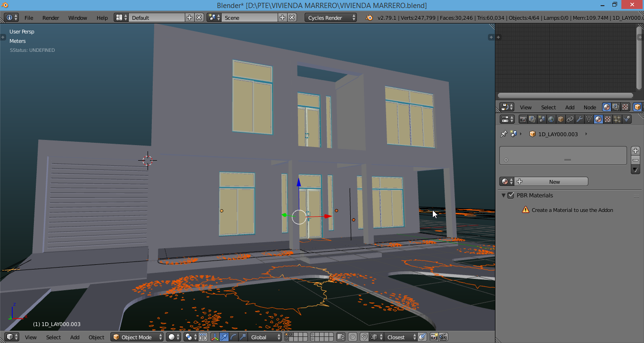The height and width of the screenshot is (343, 644).
Task: Open the node editor Add menu
Action: click(x=570, y=107)
